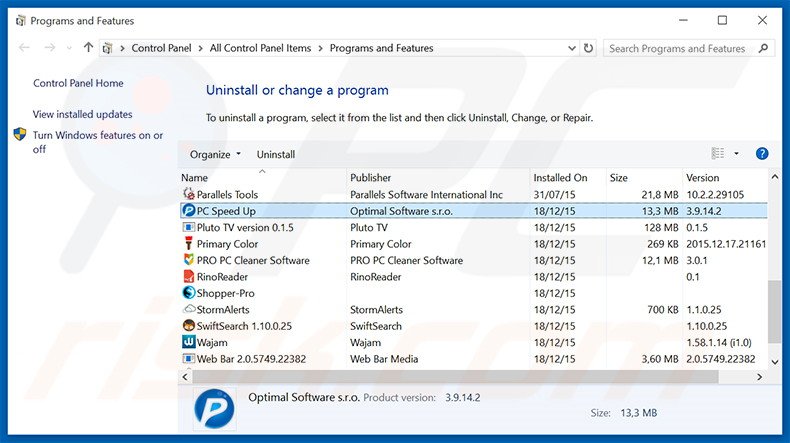Viewport: 790px width, 443px height.
Task: Go up one folder level arrow
Action: click(88, 47)
